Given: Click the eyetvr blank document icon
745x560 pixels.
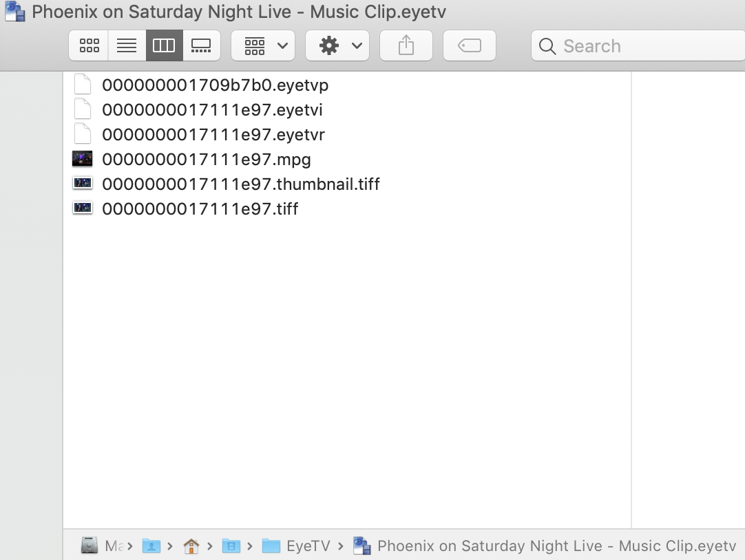Looking at the screenshot, I should point(83,133).
